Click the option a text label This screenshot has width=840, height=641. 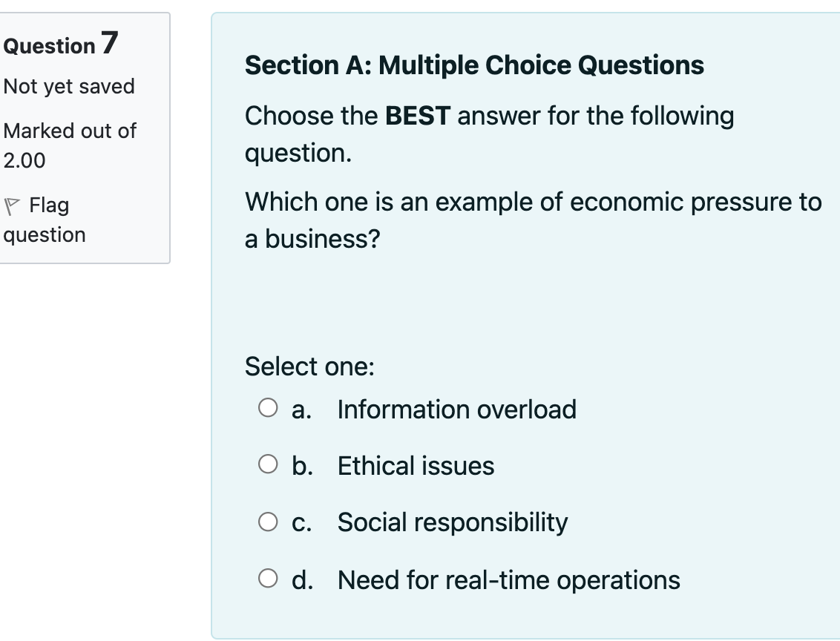pyautogui.click(x=301, y=409)
